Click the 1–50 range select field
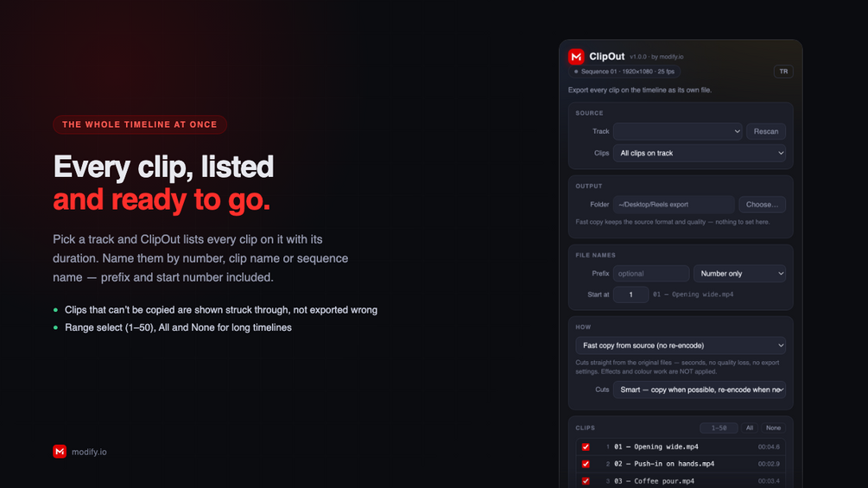Image resolution: width=868 pixels, height=488 pixels. point(719,428)
